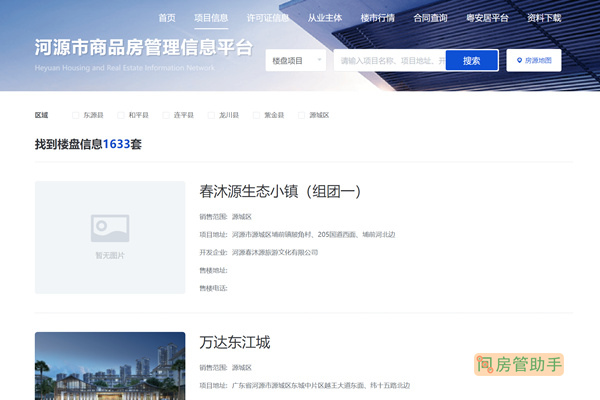
Task: Click the site title 河源市商品房管理信息平台
Action: tap(144, 47)
